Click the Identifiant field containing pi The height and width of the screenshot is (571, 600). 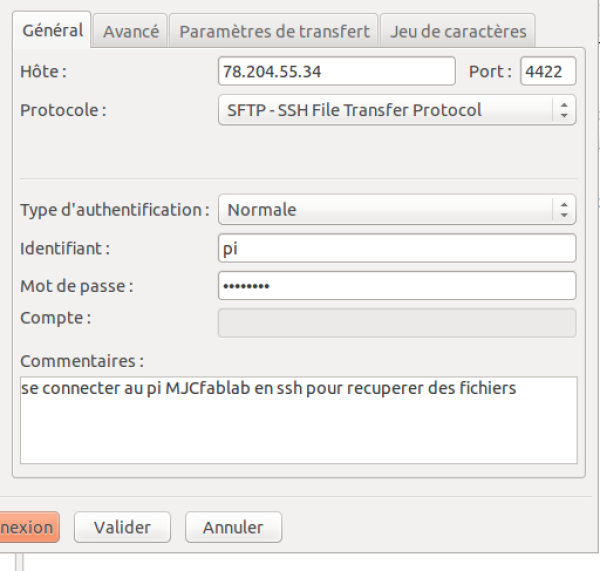coord(396,248)
